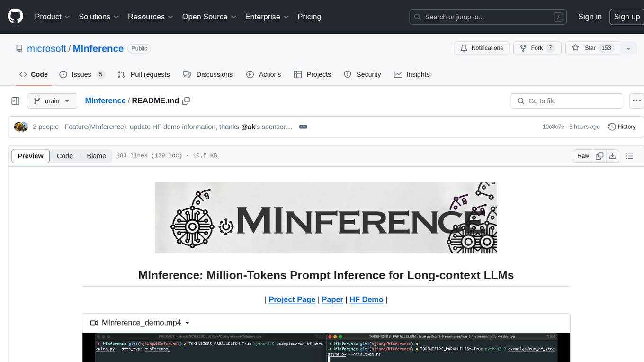Expand the file tree side panel
Image resolution: width=644 pixels, height=362 pixels.
pos(15,101)
